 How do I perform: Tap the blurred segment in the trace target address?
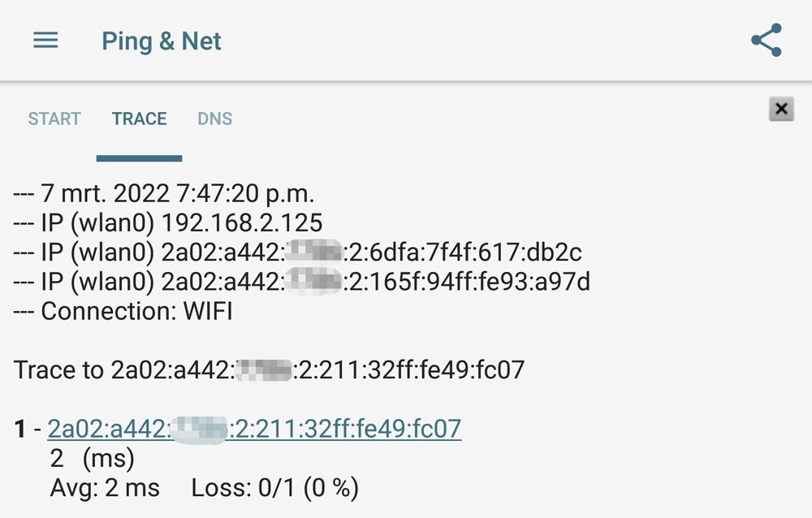[x=264, y=370]
